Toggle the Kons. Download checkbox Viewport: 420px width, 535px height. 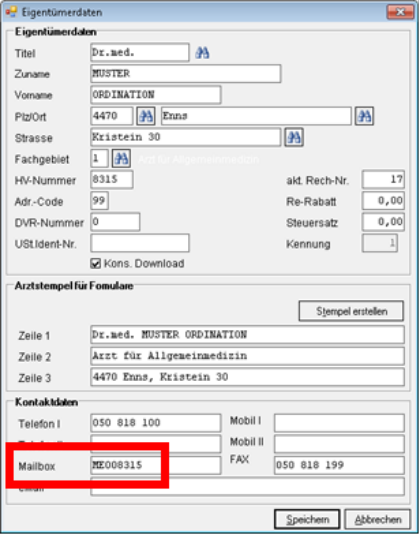[96, 264]
